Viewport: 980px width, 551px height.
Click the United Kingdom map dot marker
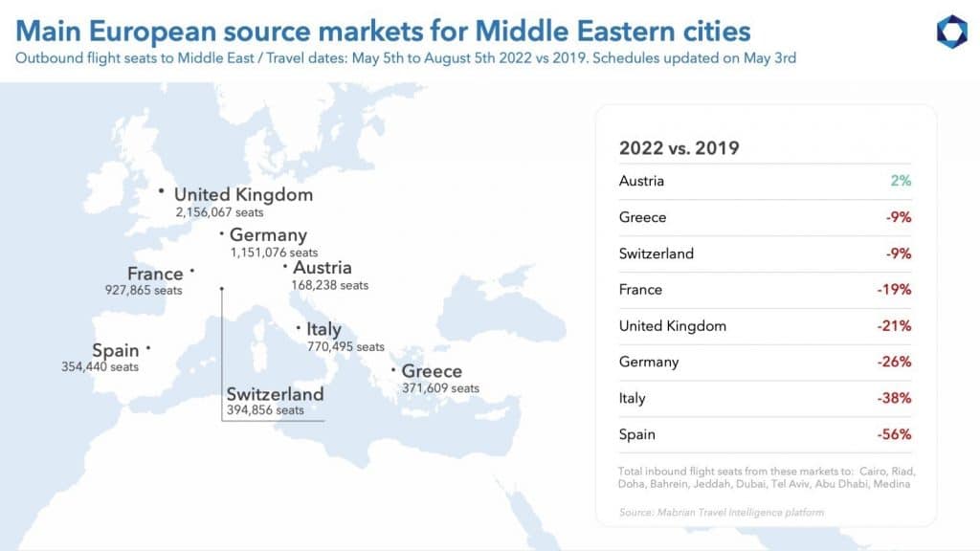click(161, 190)
